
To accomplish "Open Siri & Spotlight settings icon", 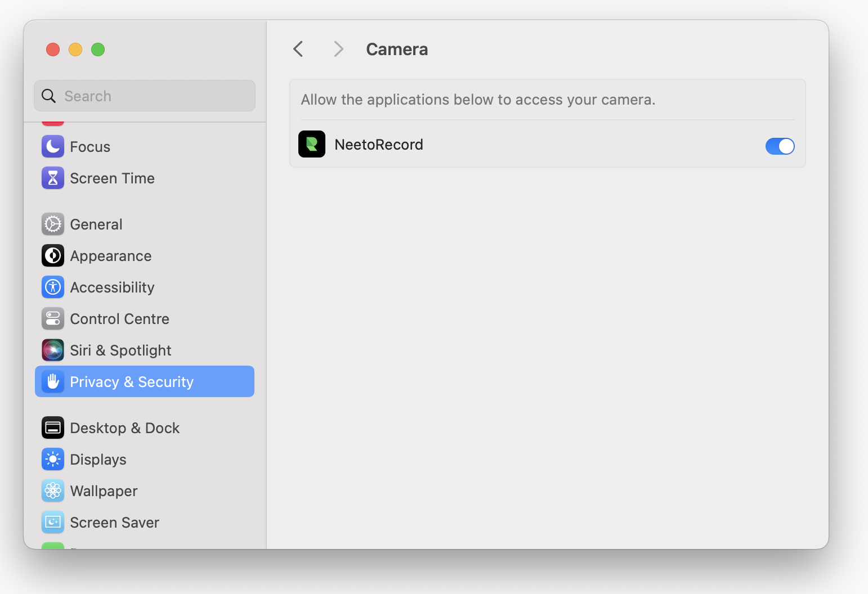I will coord(52,350).
